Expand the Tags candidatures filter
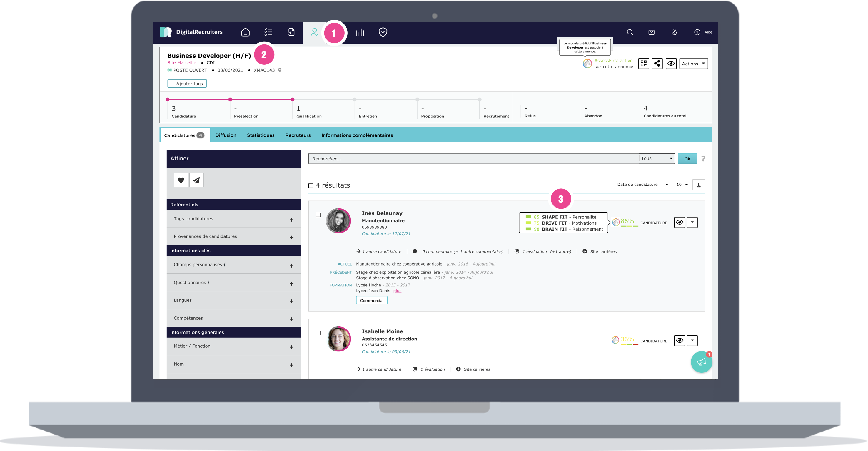 pyautogui.click(x=291, y=220)
